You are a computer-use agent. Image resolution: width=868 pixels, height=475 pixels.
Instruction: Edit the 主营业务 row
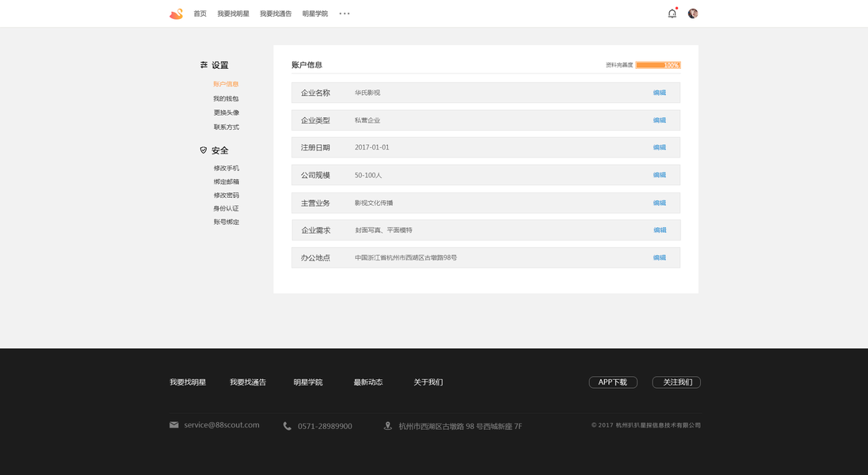click(x=659, y=203)
